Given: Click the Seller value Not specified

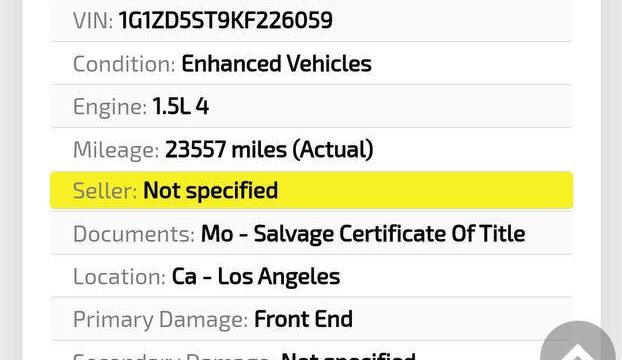Looking at the screenshot, I should coord(210,190).
